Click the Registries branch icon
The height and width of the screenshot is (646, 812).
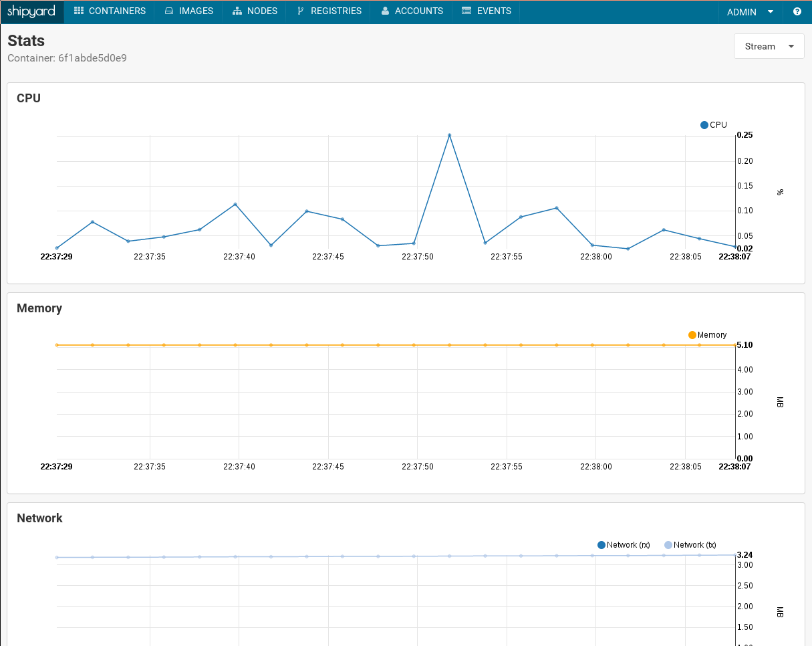pos(300,11)
